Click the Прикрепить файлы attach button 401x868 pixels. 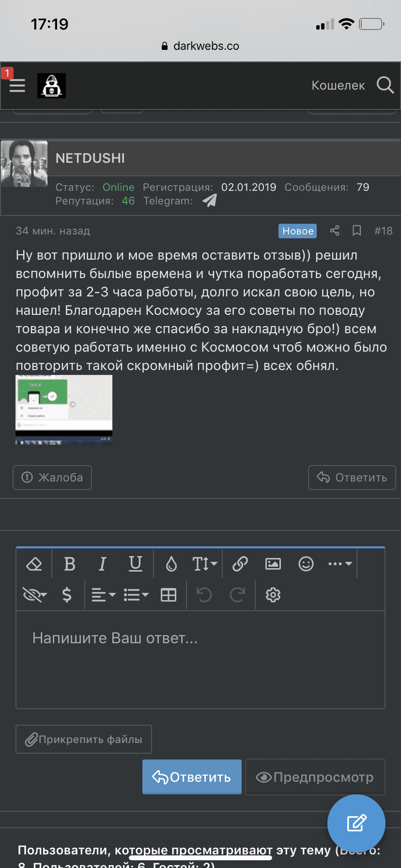[84, 739]
